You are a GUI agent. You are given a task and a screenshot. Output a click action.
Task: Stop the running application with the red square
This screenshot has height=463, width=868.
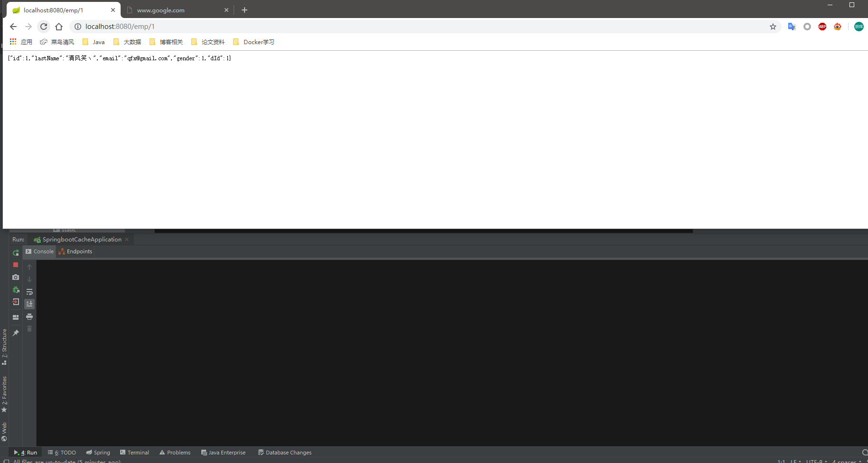[x=16, y=265]
